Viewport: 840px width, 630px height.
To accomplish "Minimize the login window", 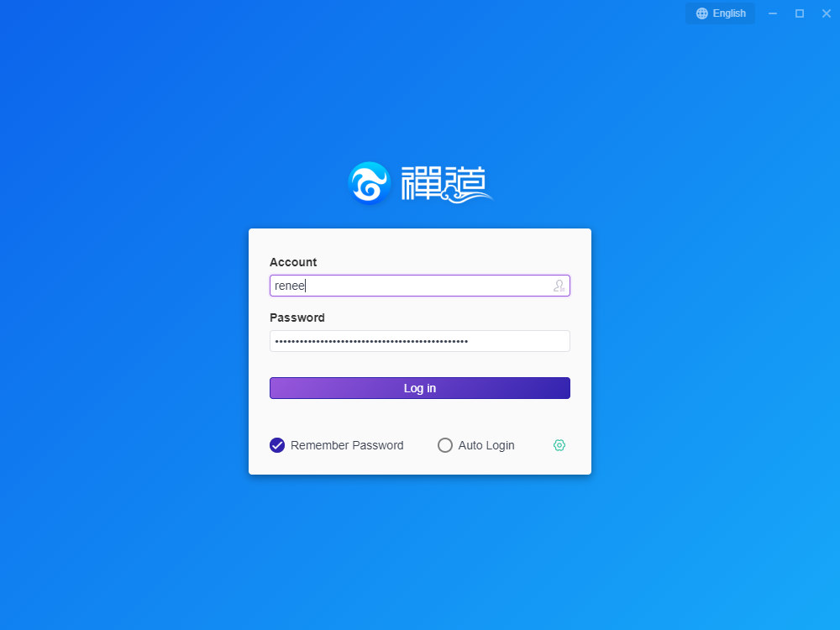I will click(773, 13).
